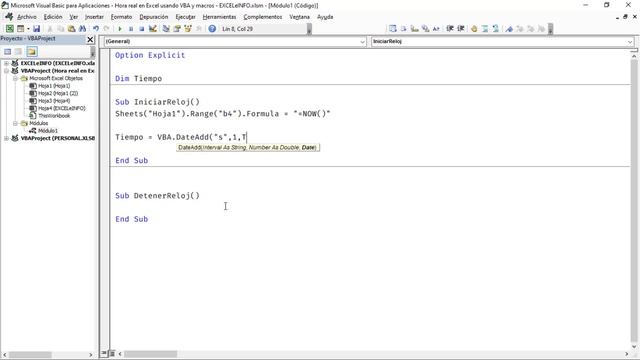Viewport: 640px width, 360px height.
Task: Open the Formato menu
Action: [121, 17]
